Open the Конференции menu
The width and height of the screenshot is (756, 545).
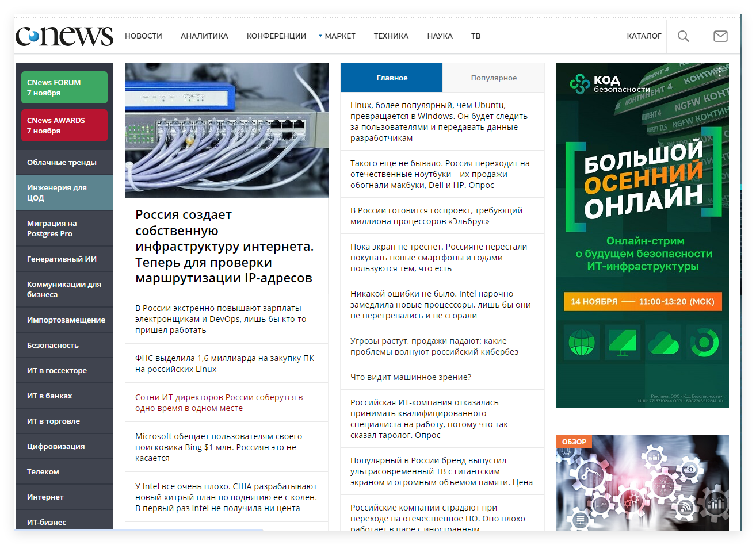pyautogui.click(x=276, y=36)
